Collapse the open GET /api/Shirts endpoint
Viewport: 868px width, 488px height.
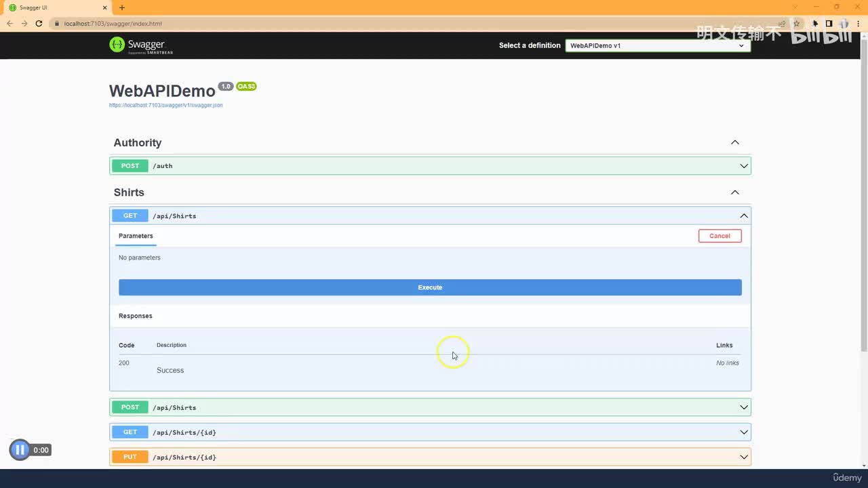744,216
